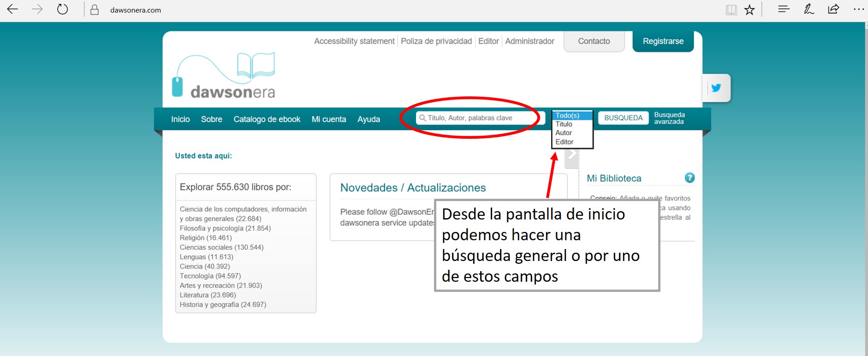The height and width of the screenshot is (356, 868).
Task: Open the Twitter bird icon
Action: 716,88
